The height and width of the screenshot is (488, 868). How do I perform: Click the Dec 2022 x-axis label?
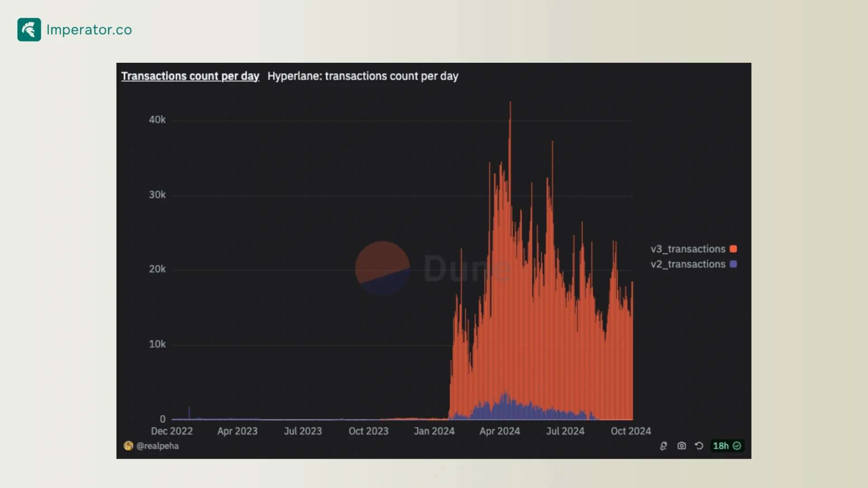172,431
